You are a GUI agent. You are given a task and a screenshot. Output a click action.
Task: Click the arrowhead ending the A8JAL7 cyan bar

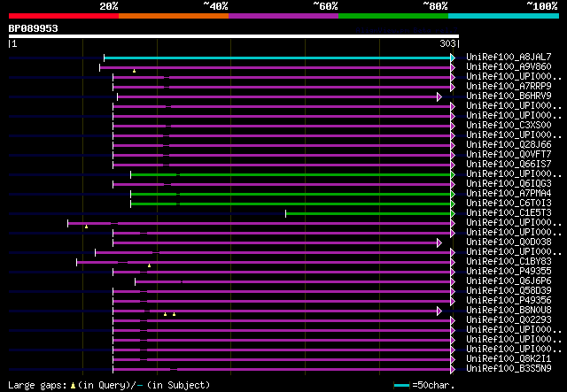point(454,58)
